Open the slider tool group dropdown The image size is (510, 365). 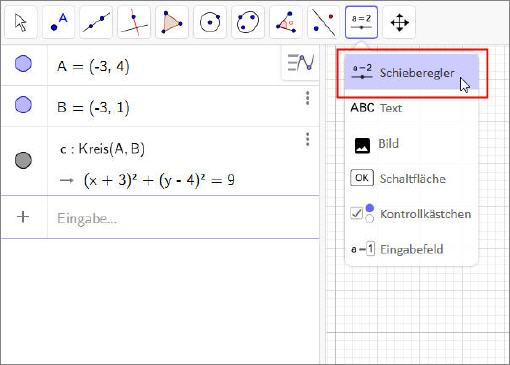click(x=361, y=23)
